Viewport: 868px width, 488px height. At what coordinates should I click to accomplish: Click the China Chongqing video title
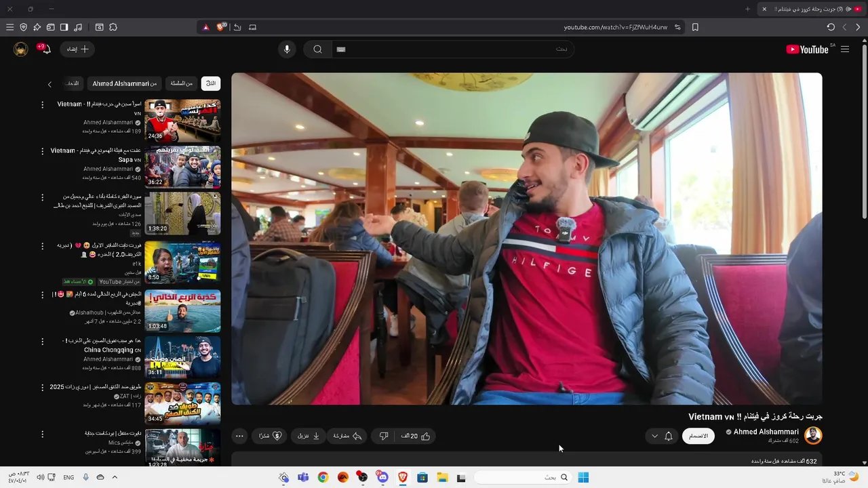103,345
